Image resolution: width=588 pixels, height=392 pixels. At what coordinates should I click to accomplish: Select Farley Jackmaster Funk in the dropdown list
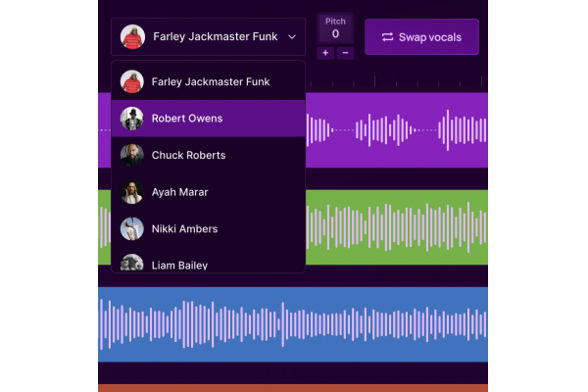[x=208, y=81]
